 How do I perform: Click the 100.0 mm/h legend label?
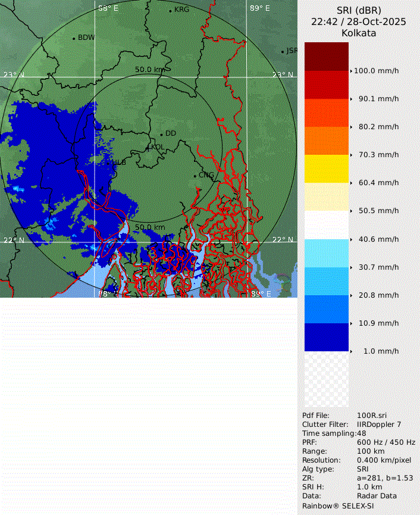376,71
